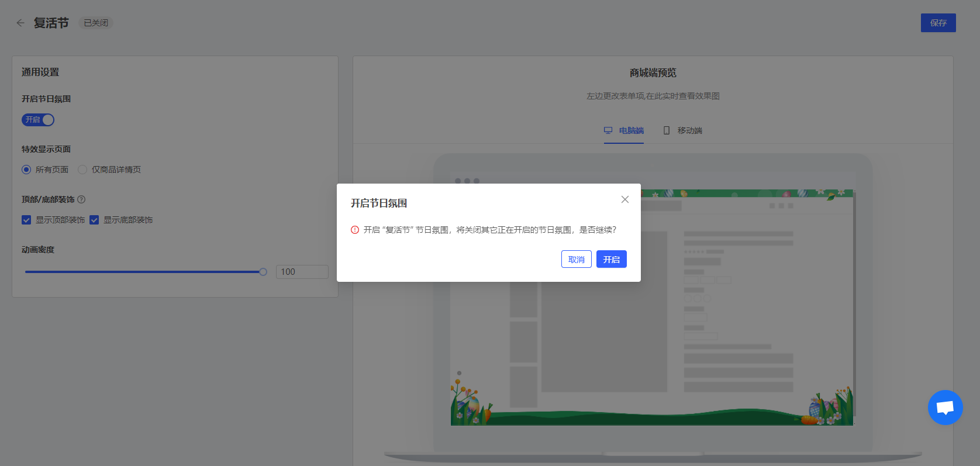The height and width of the screenshot is (466, 980).
Task: Switch to the 电脑端 preview tab
Action: (631, 130)
